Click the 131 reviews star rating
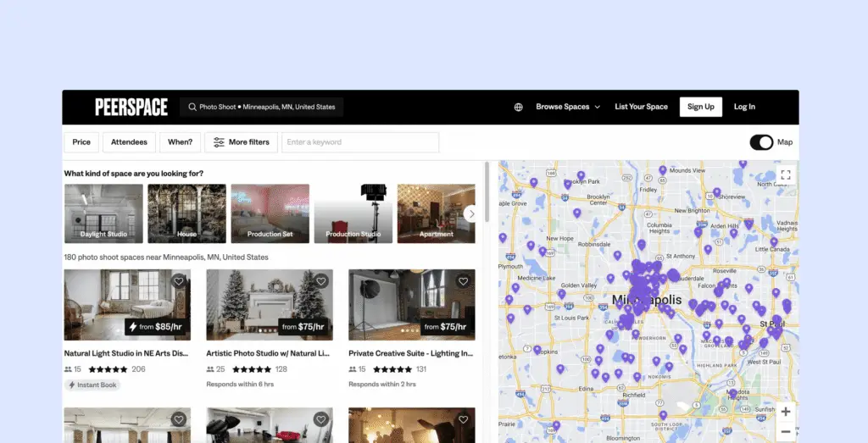Image resolution: width=868 pixels, height=443 pixels. (392, 369)
